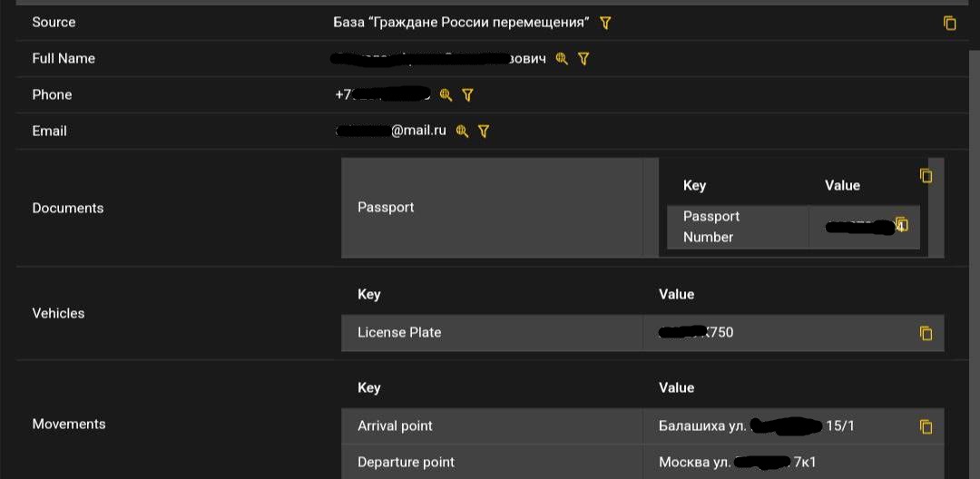This screenshot has height=479, width=980.
Task: Select the Passport document cell
Action: point(492,208)
